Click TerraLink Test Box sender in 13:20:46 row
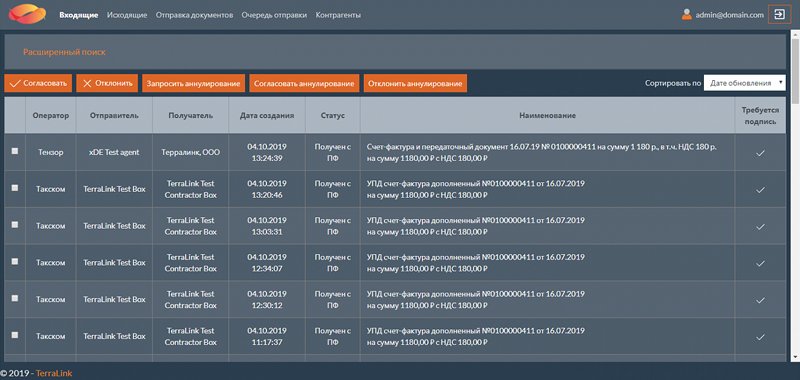 114,189
